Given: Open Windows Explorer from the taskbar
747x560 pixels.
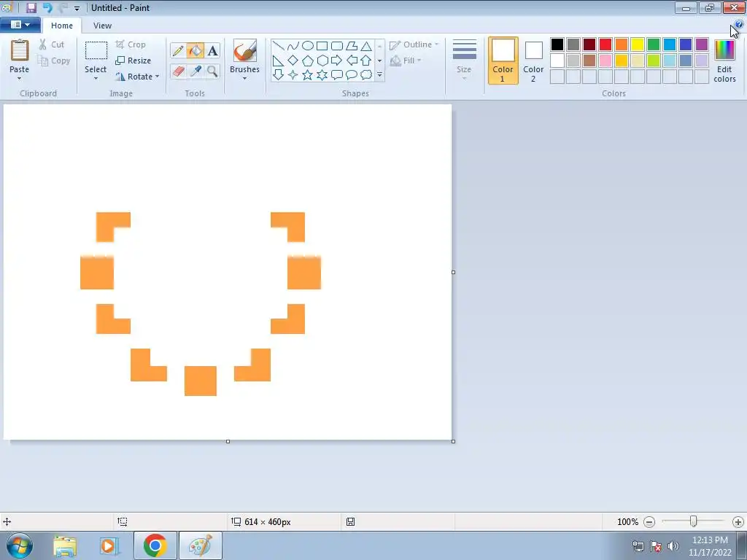Looking at the screenshot, I should pyautogui.click(x=65, y=545).
